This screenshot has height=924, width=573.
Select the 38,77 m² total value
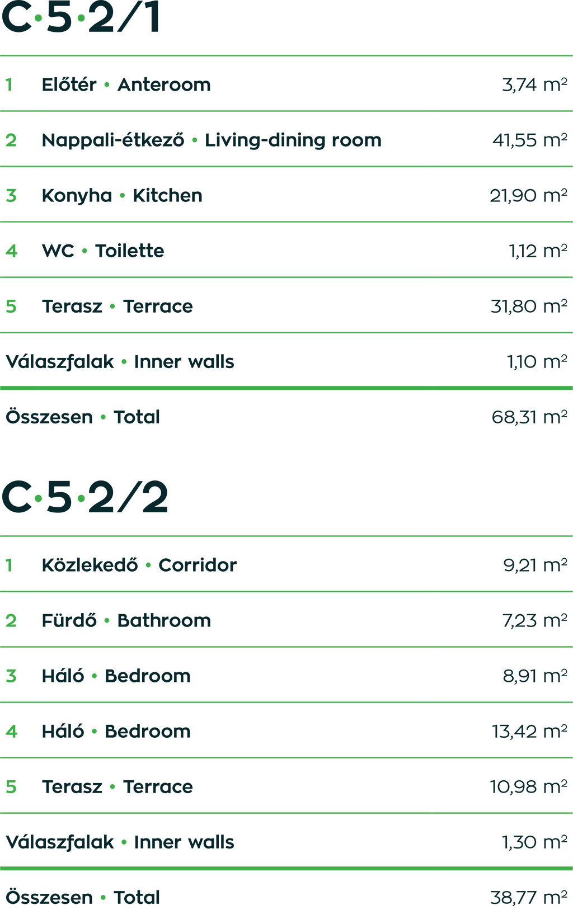coord(529,898)
